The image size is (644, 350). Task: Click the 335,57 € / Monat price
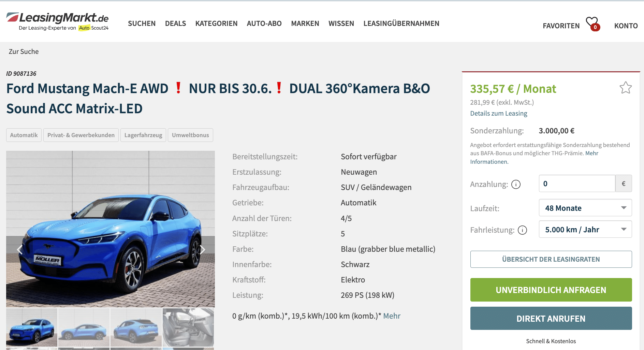[x=513, y=89]
